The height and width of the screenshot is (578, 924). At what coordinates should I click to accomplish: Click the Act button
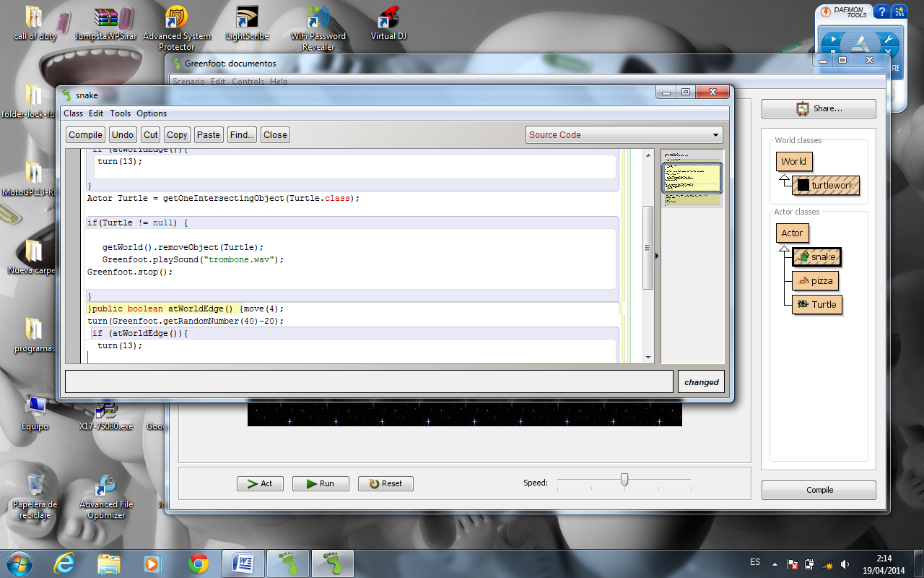pyautogui.click(x=260, y=483)
